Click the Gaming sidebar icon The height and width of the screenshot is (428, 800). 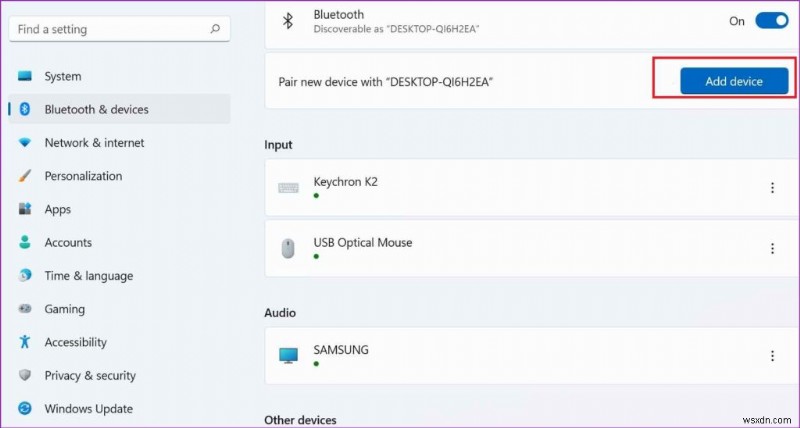(x=25, y=309)
